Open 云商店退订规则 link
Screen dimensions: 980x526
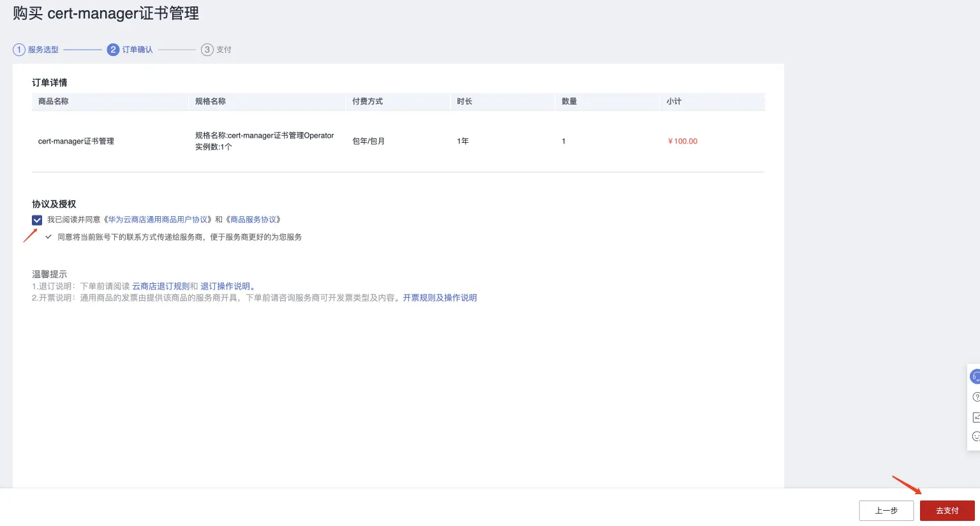coord(161,286)
